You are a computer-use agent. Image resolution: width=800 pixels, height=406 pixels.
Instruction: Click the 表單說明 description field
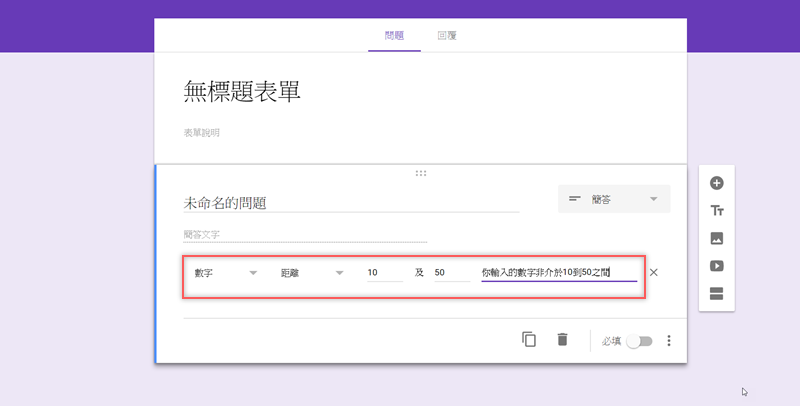(202, 132)
